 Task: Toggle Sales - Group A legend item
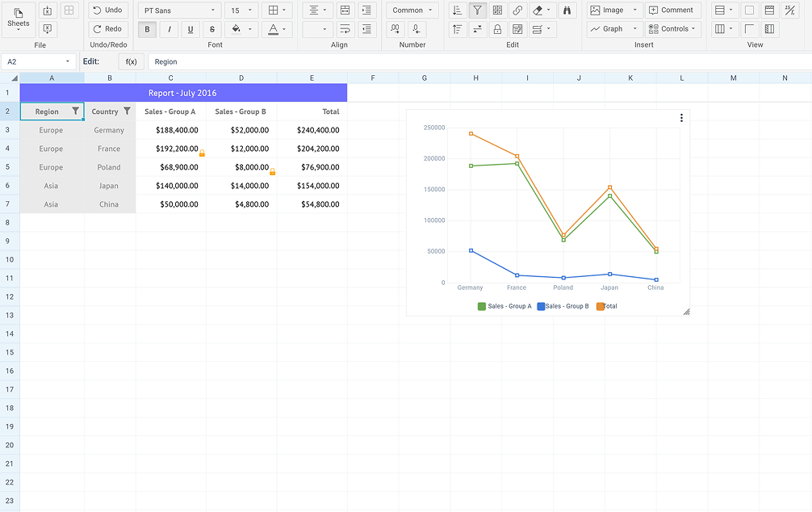coord(504,306)
